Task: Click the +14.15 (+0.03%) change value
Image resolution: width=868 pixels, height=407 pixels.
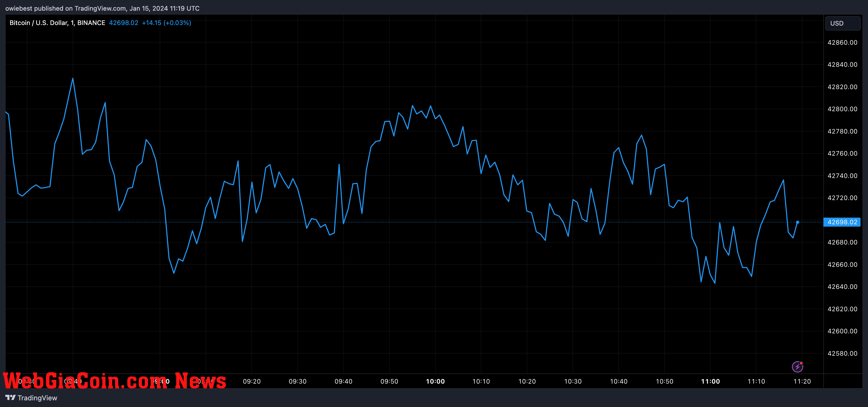Action: coord(166,23)
